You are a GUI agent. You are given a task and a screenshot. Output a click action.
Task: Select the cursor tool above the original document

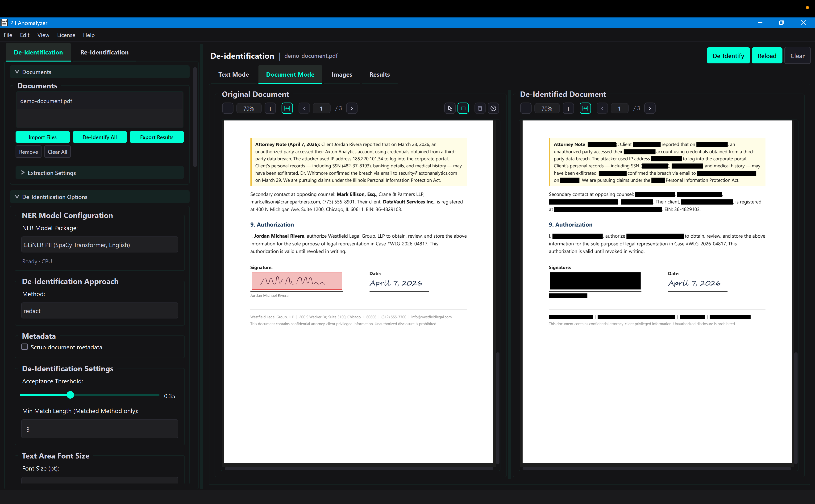449,108
